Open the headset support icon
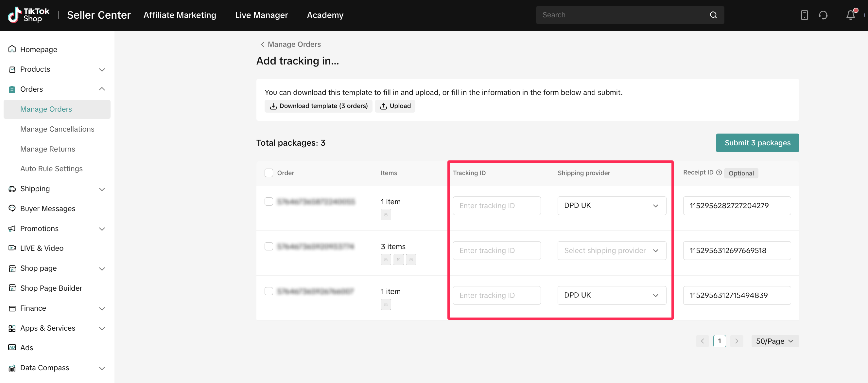This screenshot has width=868, height=383. point(823,15)
